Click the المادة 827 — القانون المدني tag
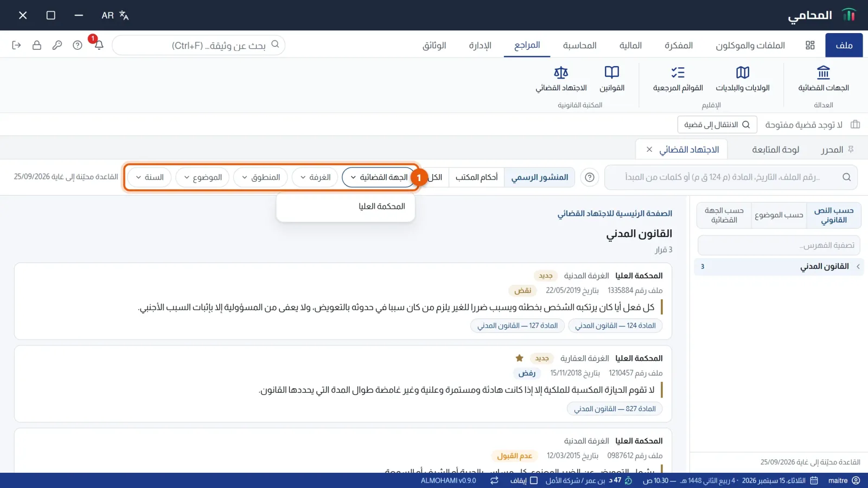 click(x=615, y=409)
